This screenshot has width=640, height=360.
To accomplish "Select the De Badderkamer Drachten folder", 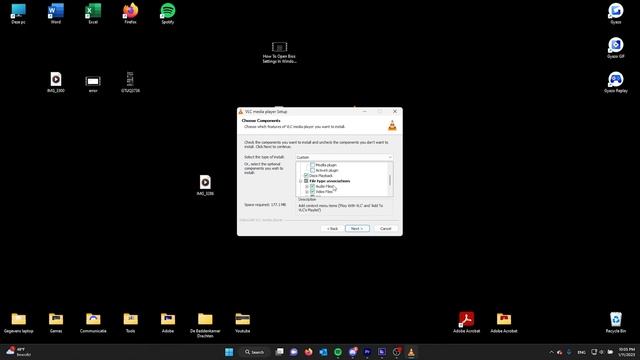I will point(205,325).
